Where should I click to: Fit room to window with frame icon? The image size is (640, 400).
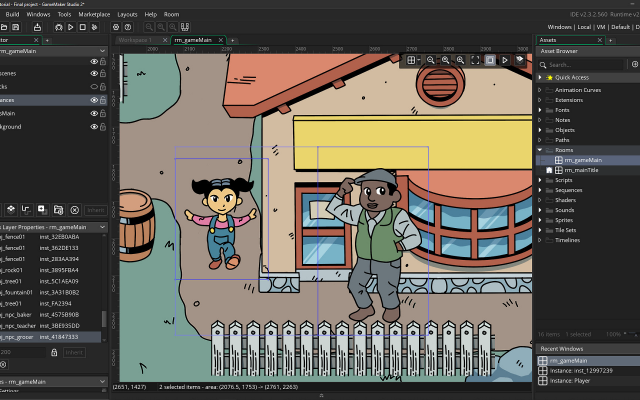tap(475, 60)
